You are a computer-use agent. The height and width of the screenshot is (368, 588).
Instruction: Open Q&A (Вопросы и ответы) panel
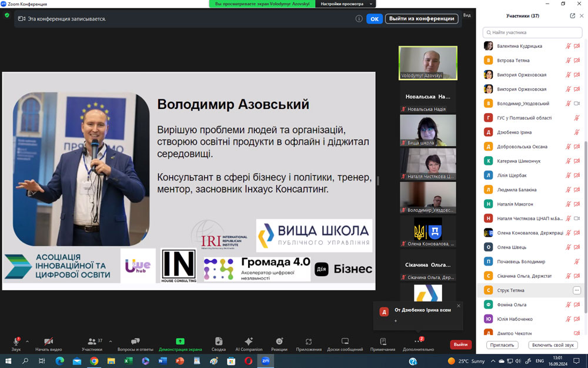click(x=135, y=344)
